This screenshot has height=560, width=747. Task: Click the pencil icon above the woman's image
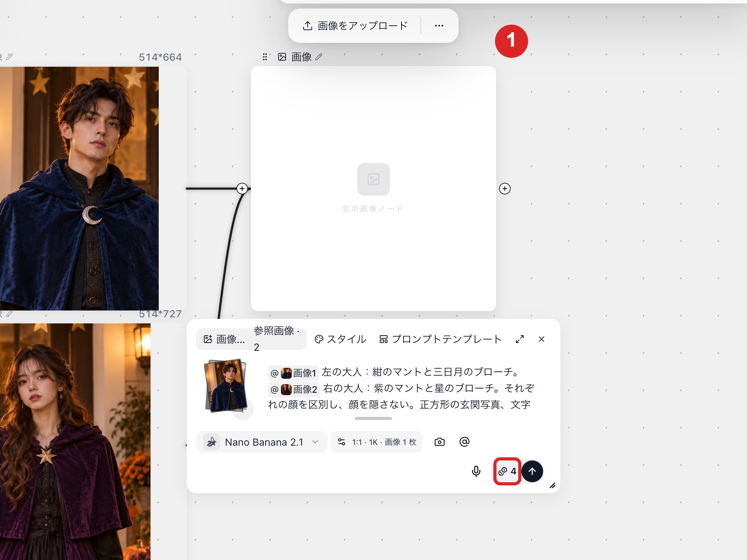click(x=9, y=313)
